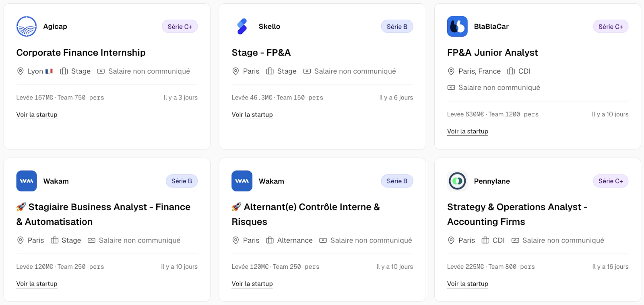The width and height of the screenshot is (644, 305).
Task: Click the BlaBlaCar company name
Action: 491,27
